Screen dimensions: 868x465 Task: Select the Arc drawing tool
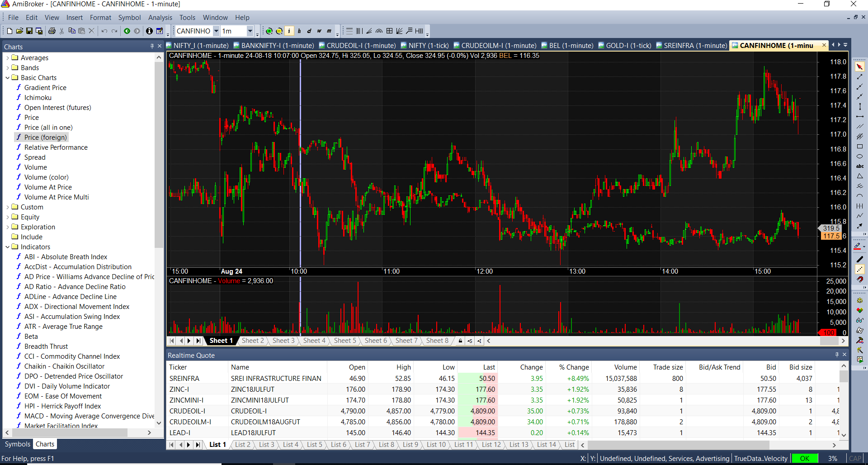859,196
